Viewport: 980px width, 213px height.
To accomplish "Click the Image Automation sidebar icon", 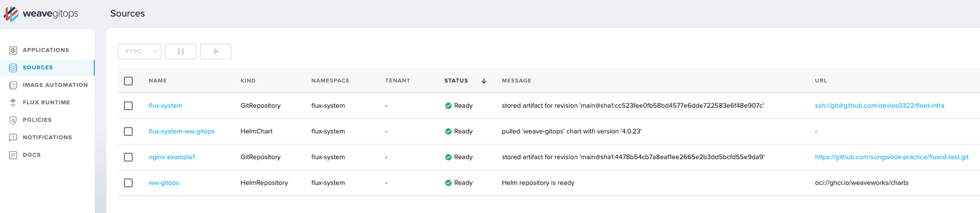I will (x=13, y=85).
